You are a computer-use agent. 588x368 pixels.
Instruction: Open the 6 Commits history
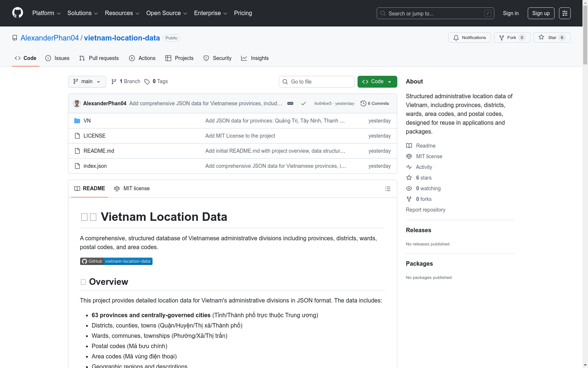[375, 103]
